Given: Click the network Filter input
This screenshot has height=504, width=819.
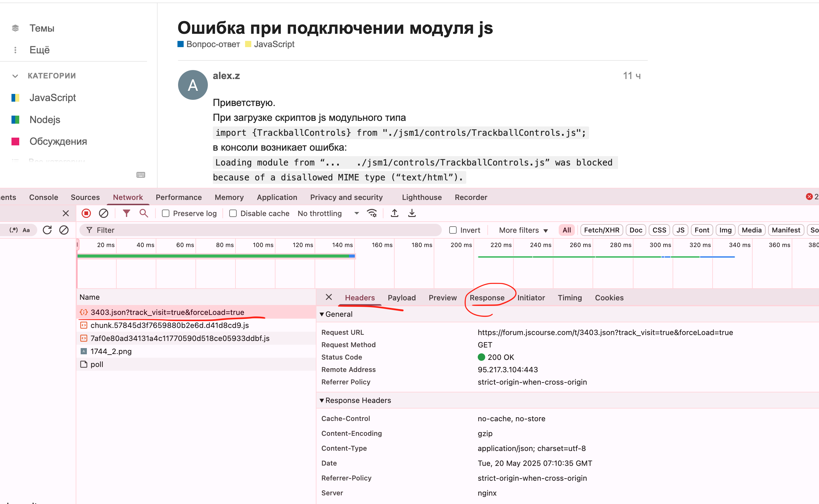Looking at the screenshot, I should click(x=260, y=230).
